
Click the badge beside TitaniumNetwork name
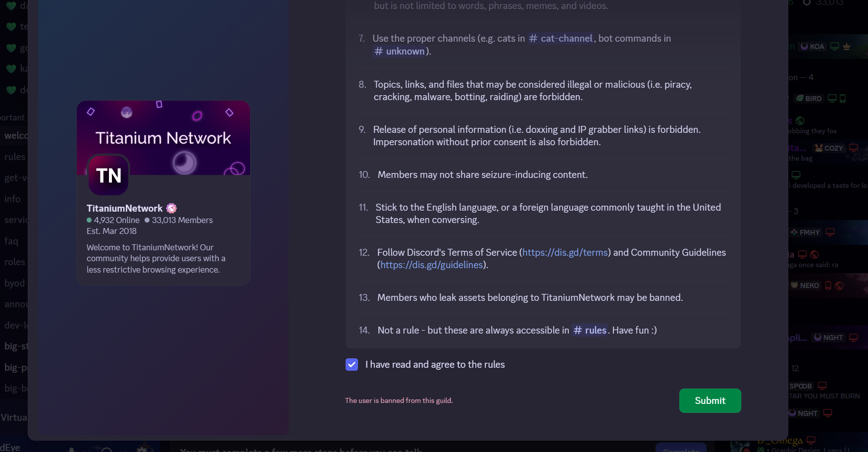pos(171,208)
